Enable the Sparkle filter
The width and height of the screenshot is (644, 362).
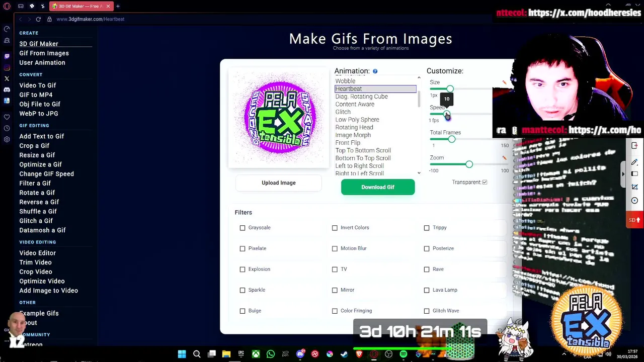coord(243,290)
